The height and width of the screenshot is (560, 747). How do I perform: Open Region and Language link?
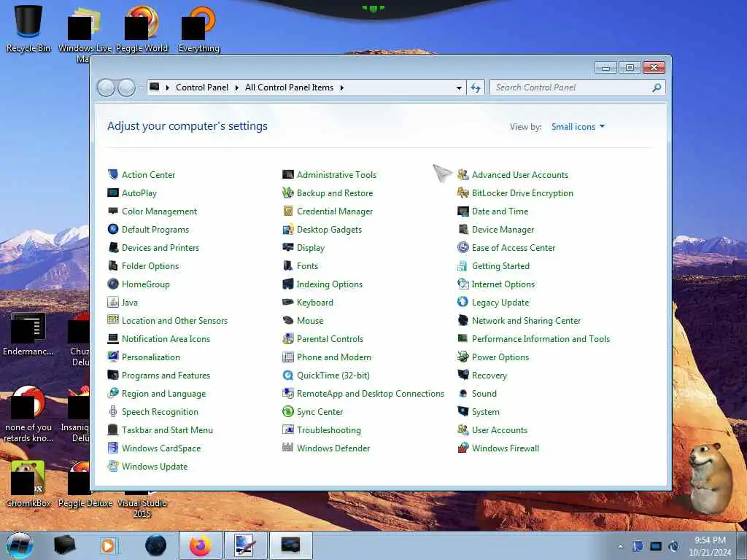164,393
